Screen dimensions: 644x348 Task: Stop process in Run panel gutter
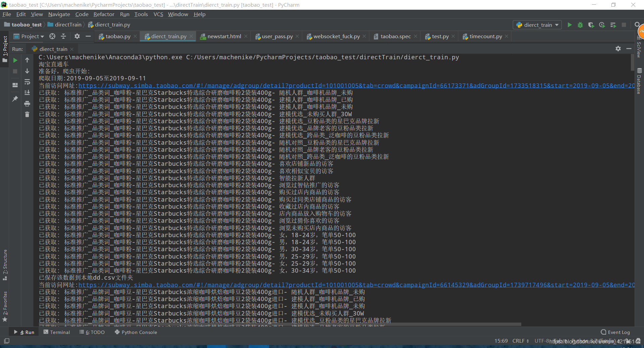point(15,71)
